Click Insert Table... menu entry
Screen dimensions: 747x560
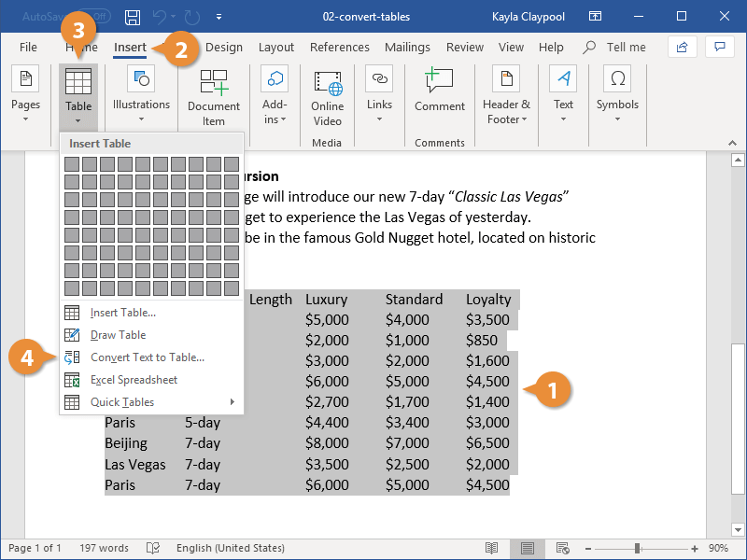pyautogui.click(x=122, y=313)
